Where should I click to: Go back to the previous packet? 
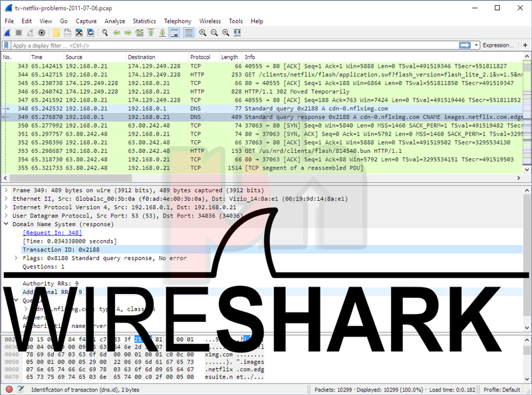pyautogui.click(x=116, y=33)
